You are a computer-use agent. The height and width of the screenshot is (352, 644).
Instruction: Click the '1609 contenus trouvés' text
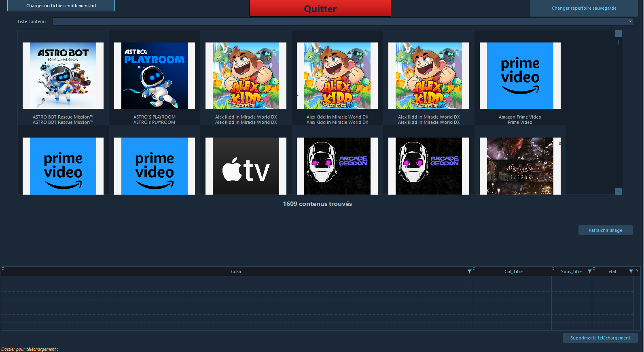(x=318, y=204)
